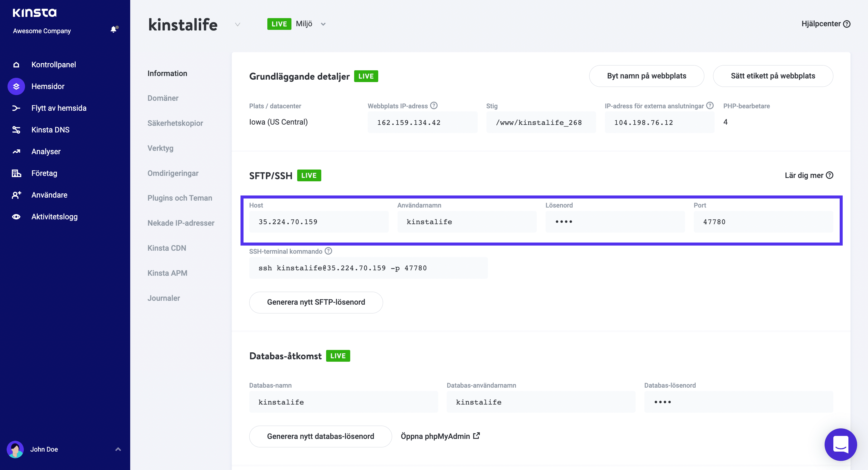Click the Webbplats IP-adress field 162.159.134.42

tap(423, 122)
